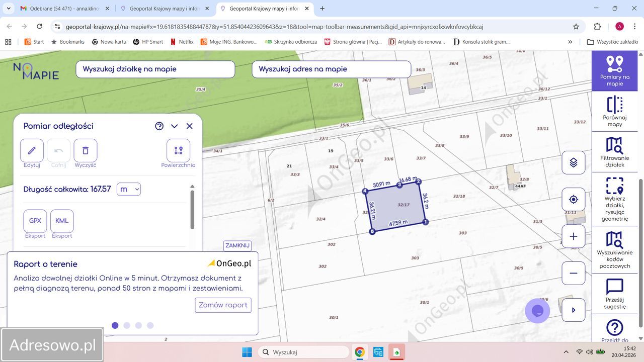644x362 pixels.
Task: Select first carousel dot in report banner
Action: click(x=115, y=325)
